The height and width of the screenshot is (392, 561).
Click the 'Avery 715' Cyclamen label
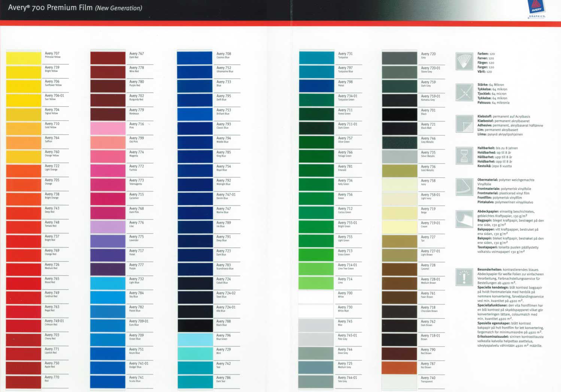pos(137,196)
